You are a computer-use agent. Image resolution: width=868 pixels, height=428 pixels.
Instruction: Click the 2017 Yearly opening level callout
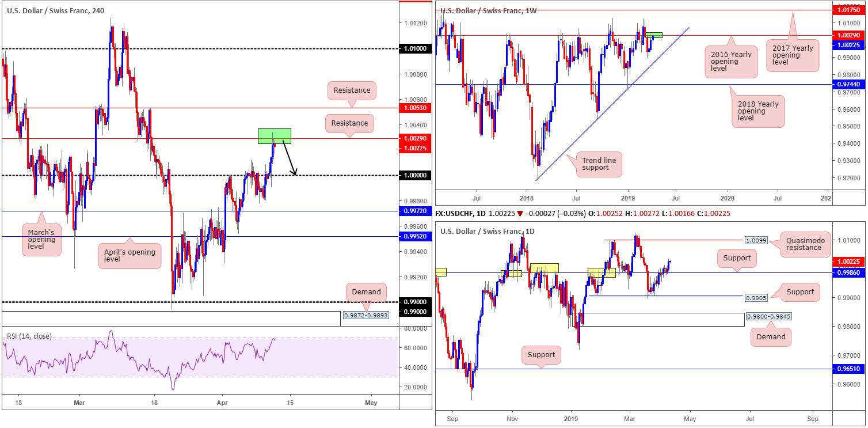coord(793,56)
